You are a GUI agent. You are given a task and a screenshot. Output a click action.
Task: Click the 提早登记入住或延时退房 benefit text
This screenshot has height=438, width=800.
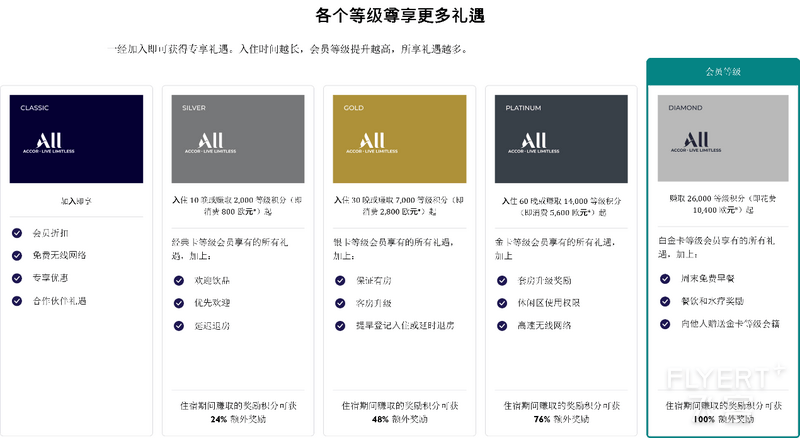[x=405, y=326]
